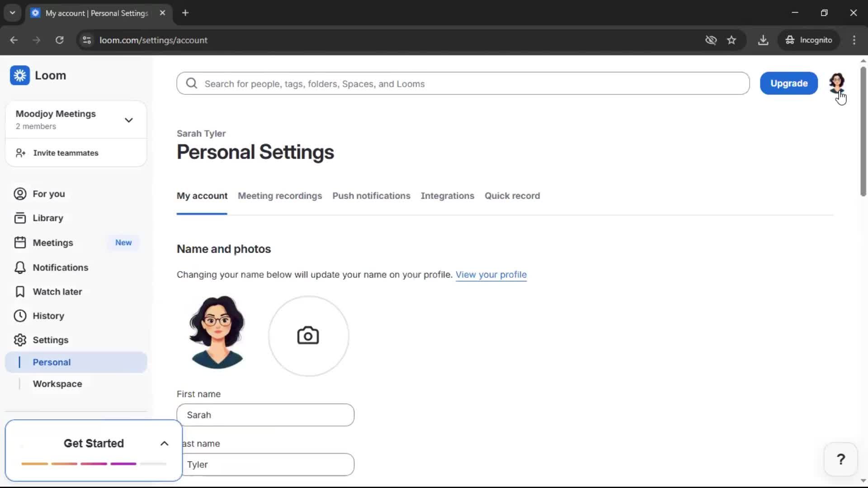
Task: Open View your profile link
Action: (491, 275)
